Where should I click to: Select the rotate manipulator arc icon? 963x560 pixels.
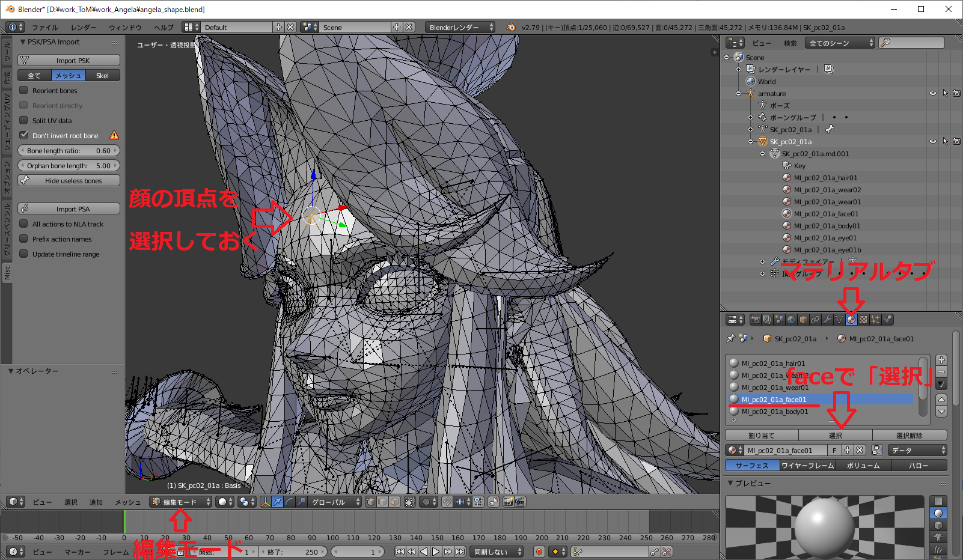click(x=289, y=502)
